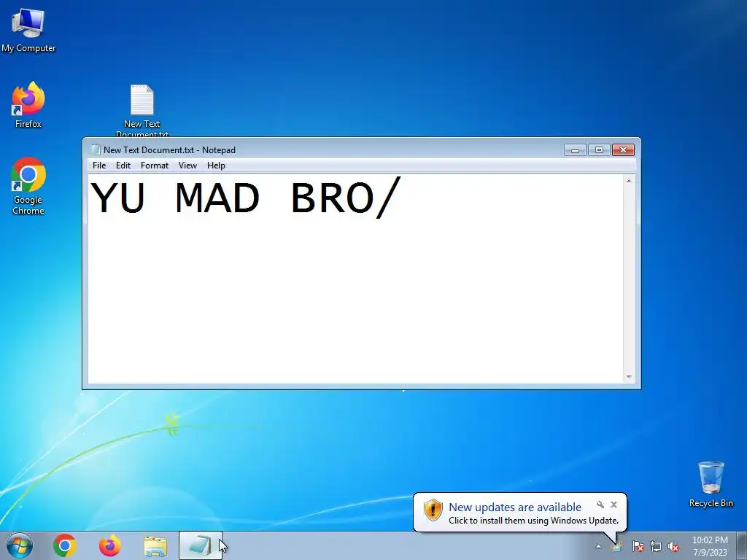
Task: Click the Notepad taskbar button
Action: pyautogui.click(x=201, y=545)
